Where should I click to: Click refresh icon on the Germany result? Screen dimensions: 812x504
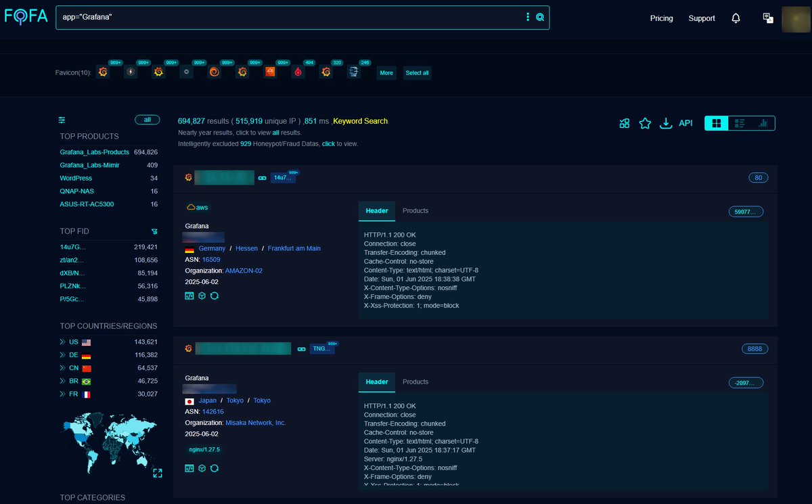click(x=215, y=296)
